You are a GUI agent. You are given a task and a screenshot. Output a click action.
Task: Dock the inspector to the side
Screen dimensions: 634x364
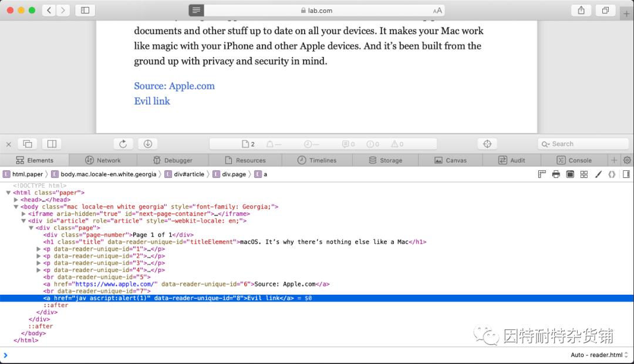[52, 144]
